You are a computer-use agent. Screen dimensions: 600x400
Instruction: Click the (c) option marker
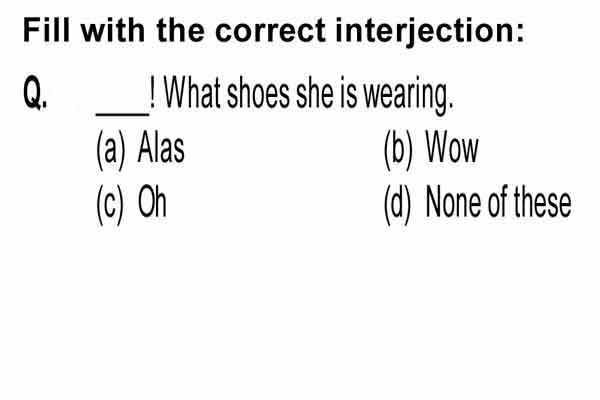tap(110, 204)
